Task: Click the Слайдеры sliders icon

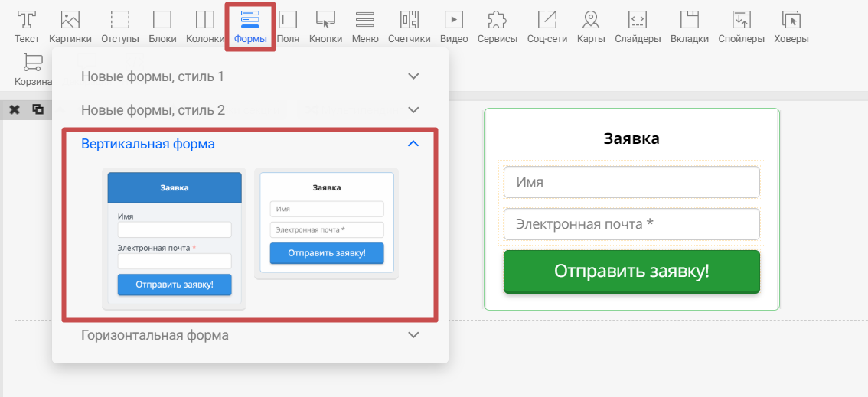Action: click(638, 21)
